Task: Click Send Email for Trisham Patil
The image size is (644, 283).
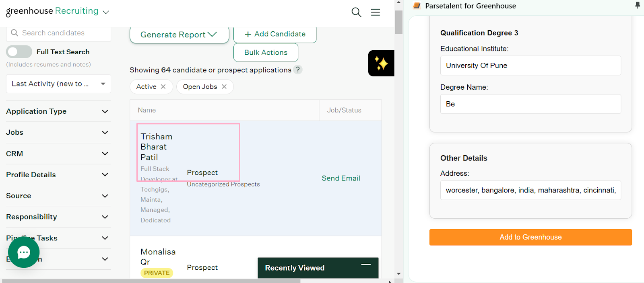Action: [341, 178]
